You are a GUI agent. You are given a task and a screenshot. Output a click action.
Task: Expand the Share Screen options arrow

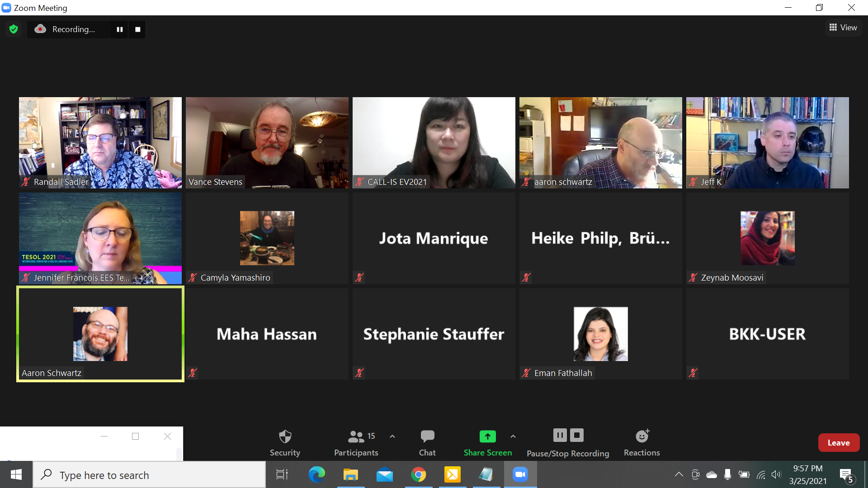513,436
